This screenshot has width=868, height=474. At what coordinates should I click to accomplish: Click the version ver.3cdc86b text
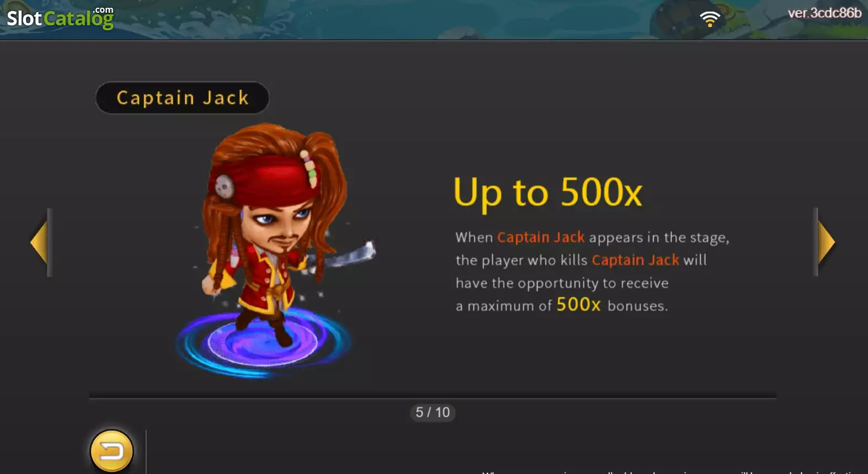[x=824, y=13]
